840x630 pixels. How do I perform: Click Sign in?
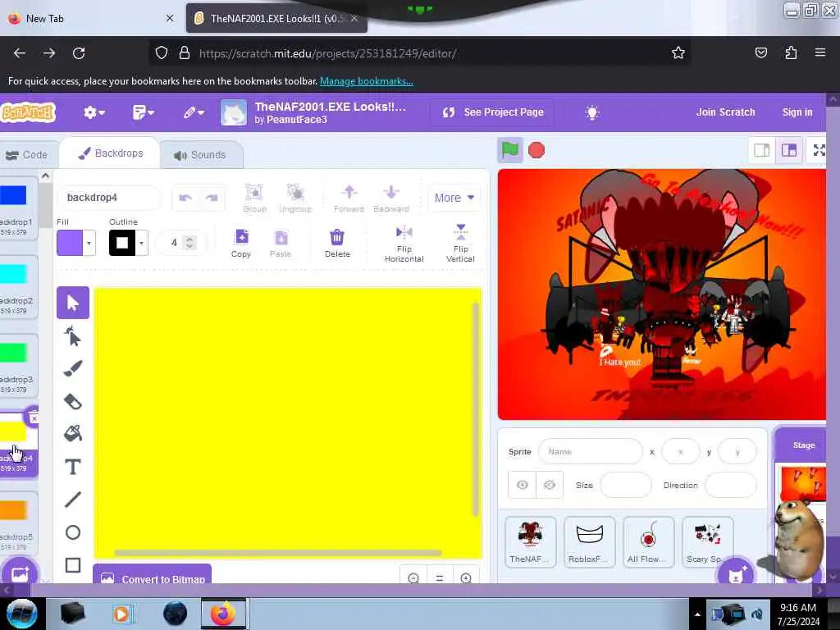coord(797,112)
